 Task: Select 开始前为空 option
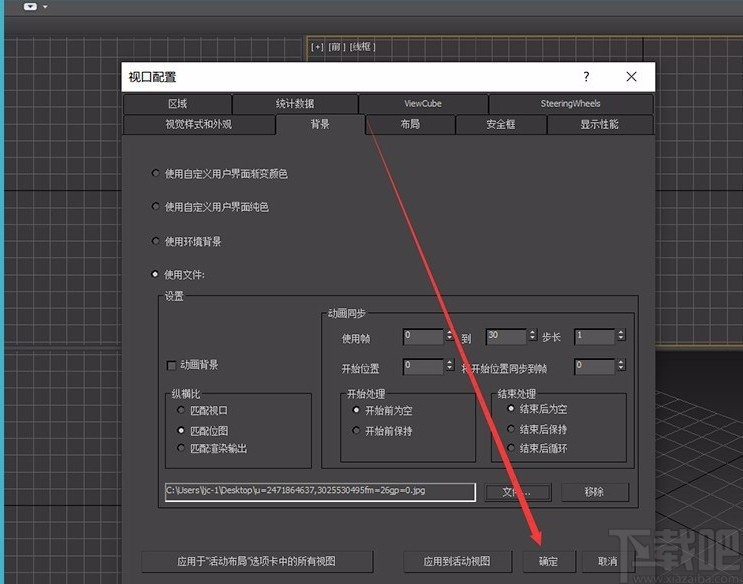356,410
